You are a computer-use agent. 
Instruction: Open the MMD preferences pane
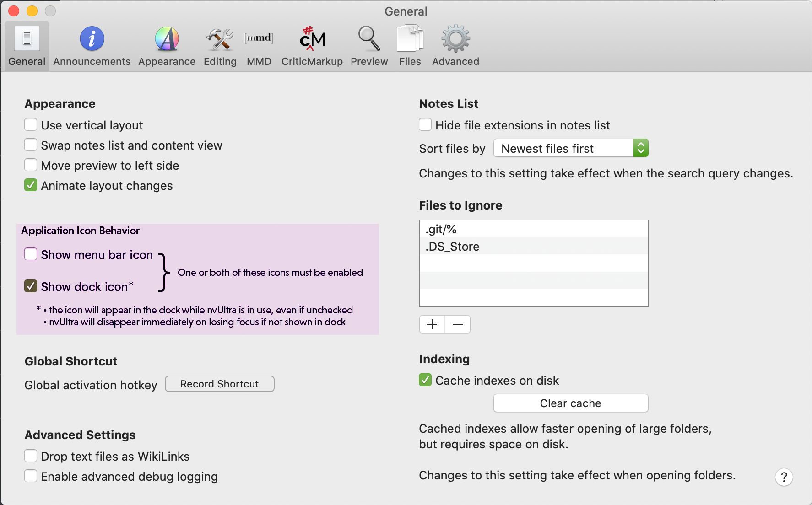tap(259, 46)
